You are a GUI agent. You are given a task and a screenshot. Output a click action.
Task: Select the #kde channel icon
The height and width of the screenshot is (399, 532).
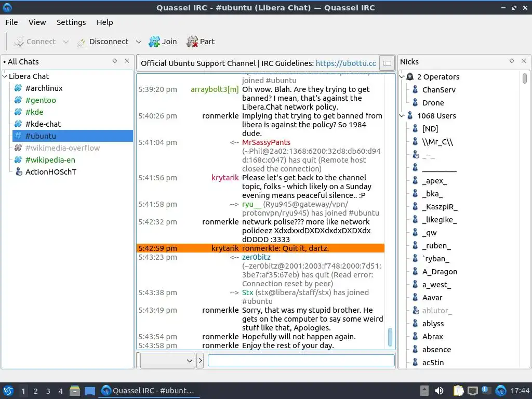pos(18,112)
